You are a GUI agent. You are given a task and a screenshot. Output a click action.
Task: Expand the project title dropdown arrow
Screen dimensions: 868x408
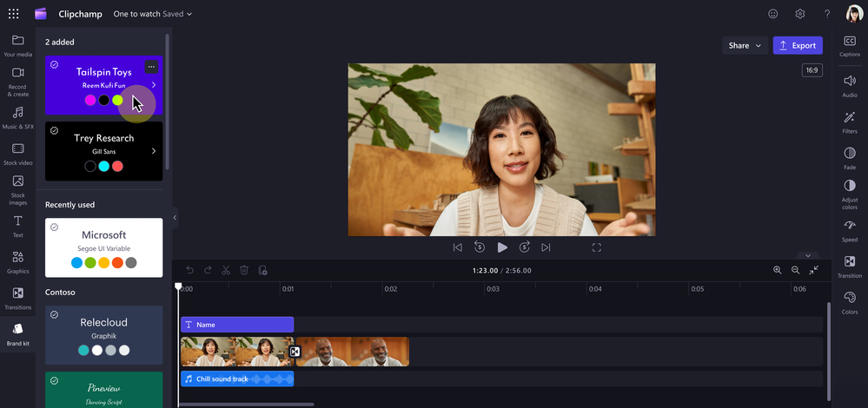click(x=189, y=14)
